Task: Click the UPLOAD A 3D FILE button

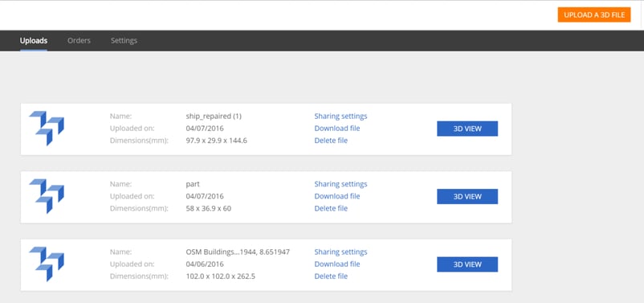Action: (x=594, y=14)
